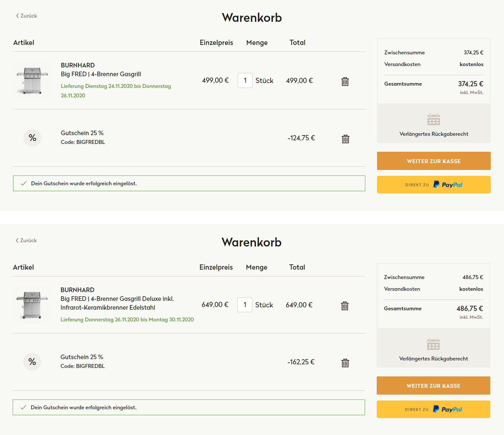This screenshot has height=435, width=504.
Task: Click the -162,25 € voucher discount amount
Action: tap(301, 362)
